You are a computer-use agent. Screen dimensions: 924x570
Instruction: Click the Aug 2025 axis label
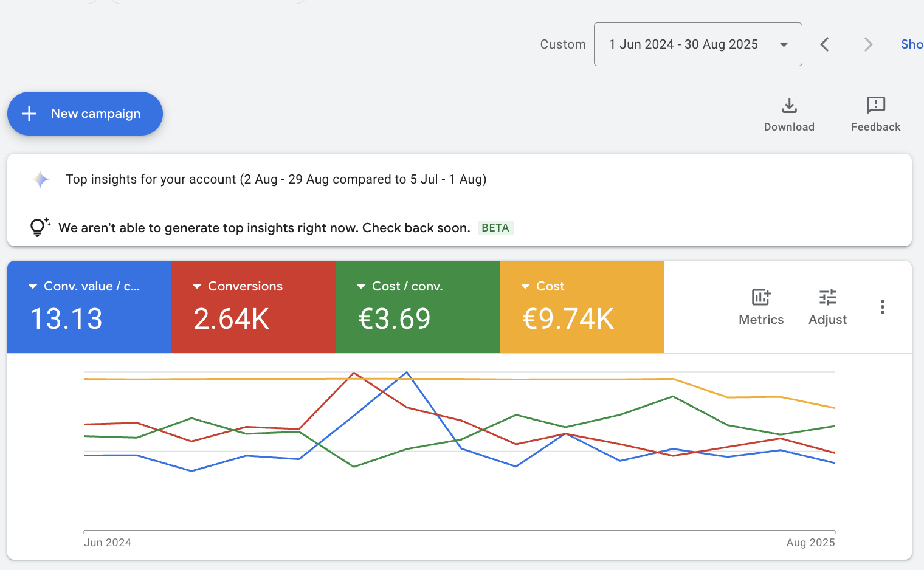tap(810, 543)
